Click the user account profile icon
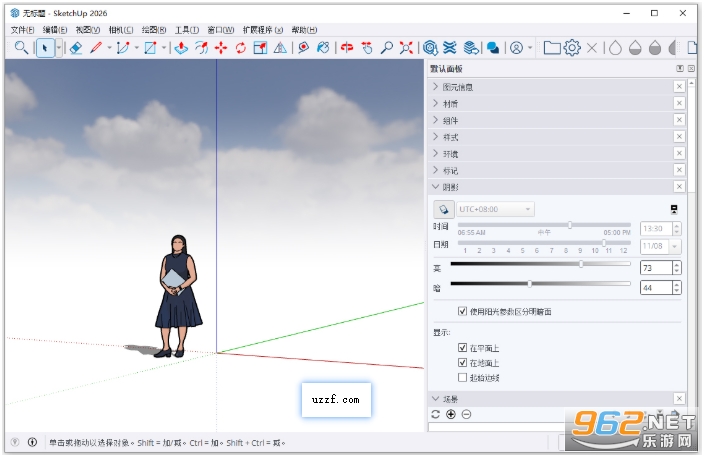Image resolution: width=704 pixels, height=457 pixels. point(516,48)
